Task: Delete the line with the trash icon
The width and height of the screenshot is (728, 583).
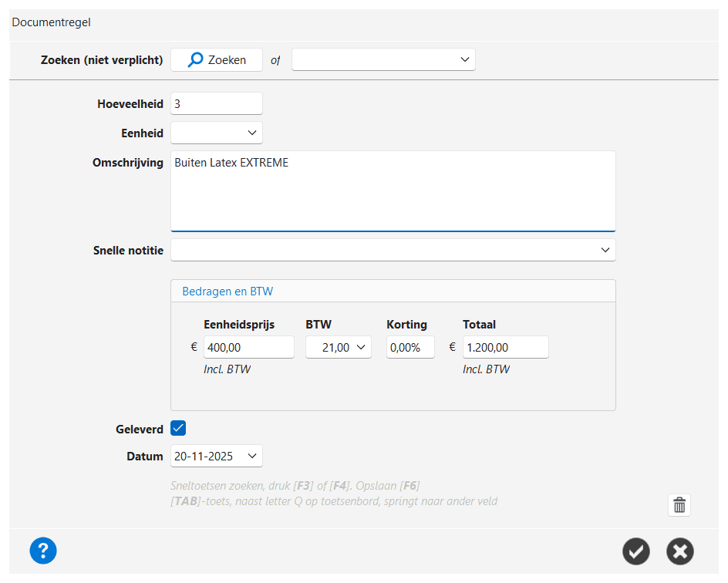Action: [679, 505]
